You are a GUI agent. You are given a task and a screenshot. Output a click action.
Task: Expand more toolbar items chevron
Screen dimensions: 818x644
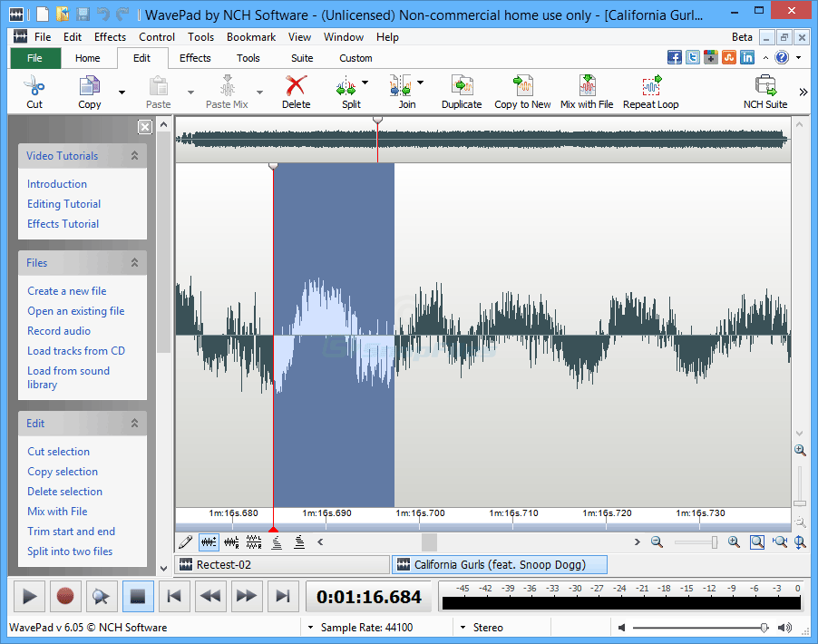pos(803,92)
